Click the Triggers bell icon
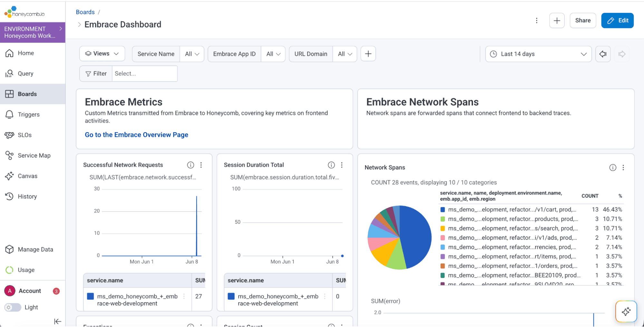644x327 pixels. 9,114
